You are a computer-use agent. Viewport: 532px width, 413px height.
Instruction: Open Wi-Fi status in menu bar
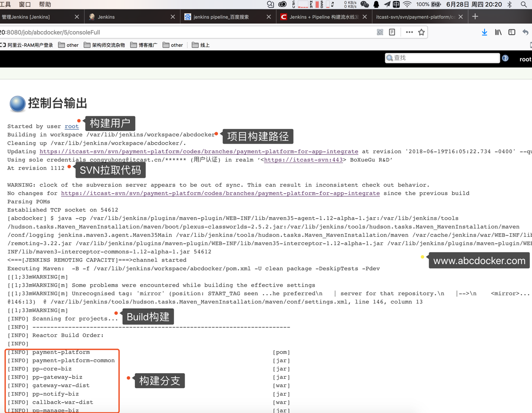407,5
